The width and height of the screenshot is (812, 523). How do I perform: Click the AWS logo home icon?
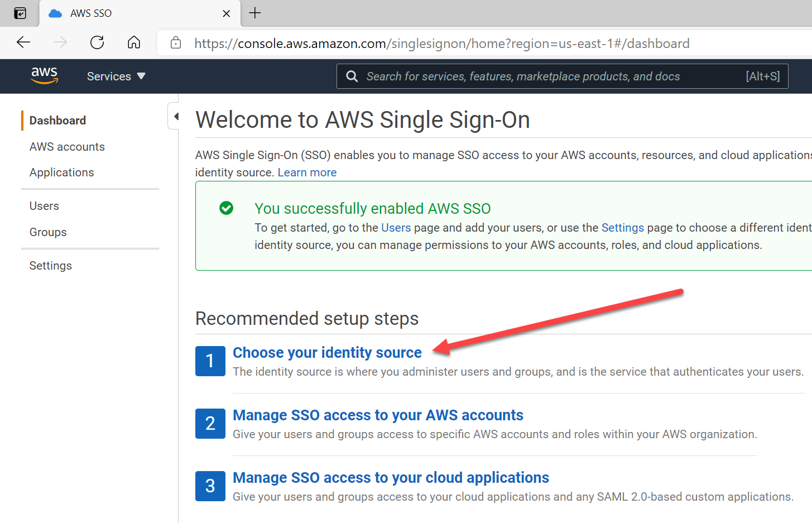click(x=45, y=75)
